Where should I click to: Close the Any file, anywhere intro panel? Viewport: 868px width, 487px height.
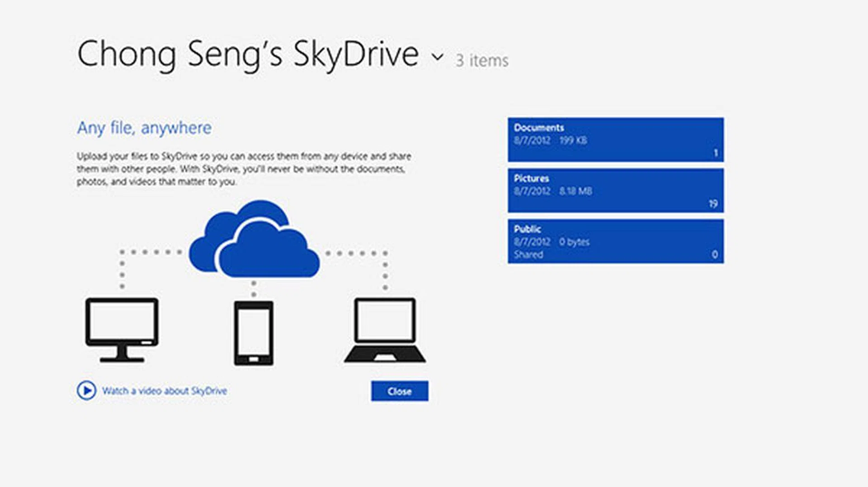click(400, 391)
